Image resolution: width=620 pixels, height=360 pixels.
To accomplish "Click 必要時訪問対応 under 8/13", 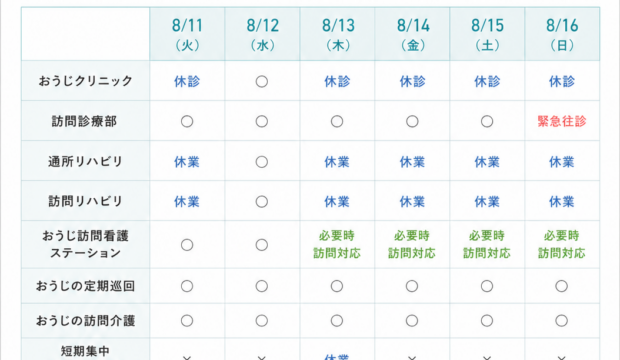I will coord(337,244).
